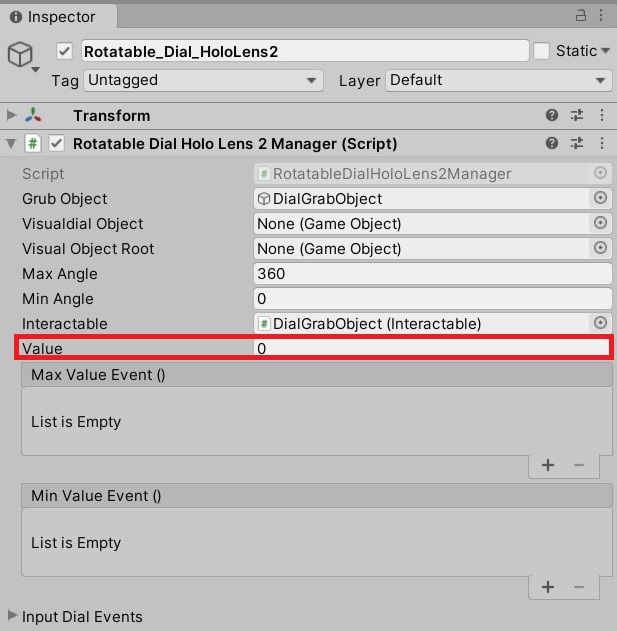Open Transform component presets
Screen dimensions: 617x631
[577, 115]
